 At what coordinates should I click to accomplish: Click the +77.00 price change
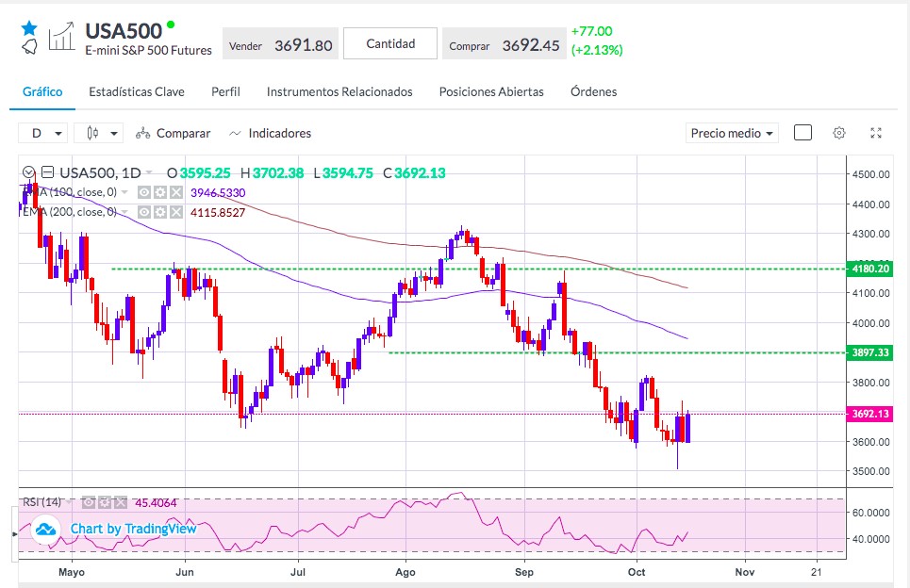pos(591,31)
